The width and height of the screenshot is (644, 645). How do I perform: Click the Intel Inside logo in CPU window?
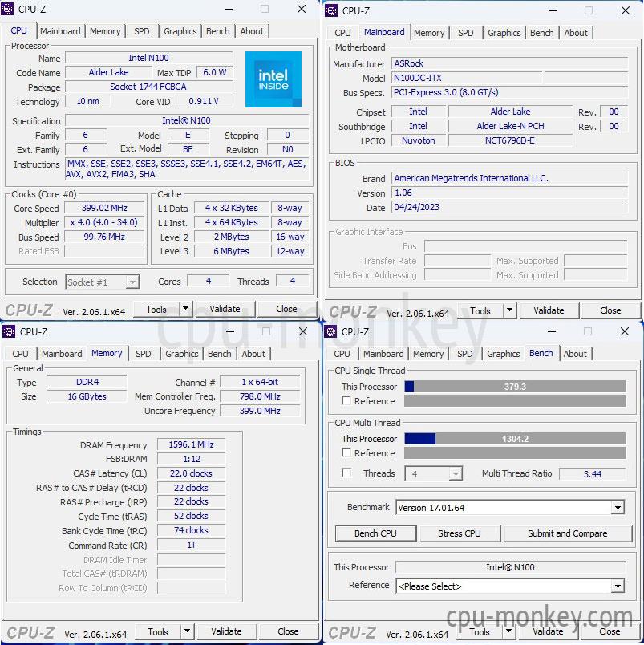[x=273, y=79]
